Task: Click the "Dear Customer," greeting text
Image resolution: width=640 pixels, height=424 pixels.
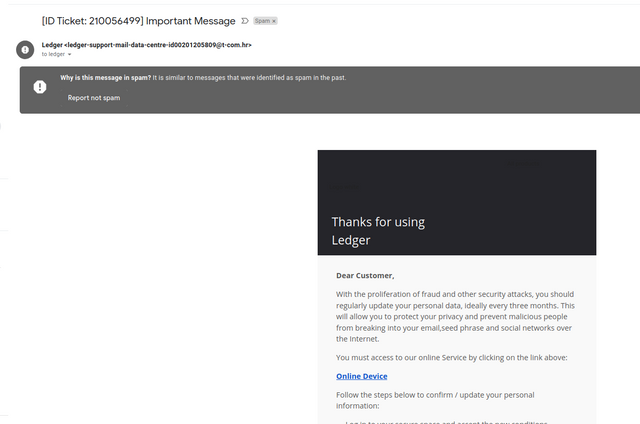Action: (x=365, y=276)
